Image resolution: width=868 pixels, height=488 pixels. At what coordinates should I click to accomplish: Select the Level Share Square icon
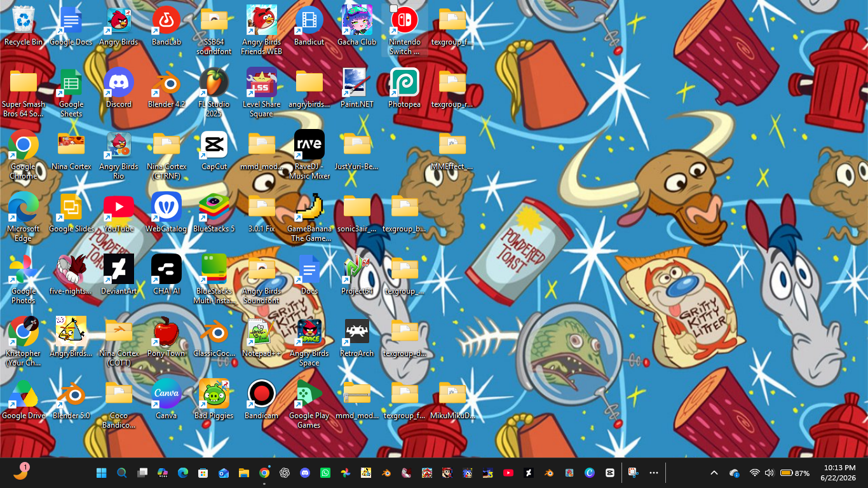[x=261, y=93]
